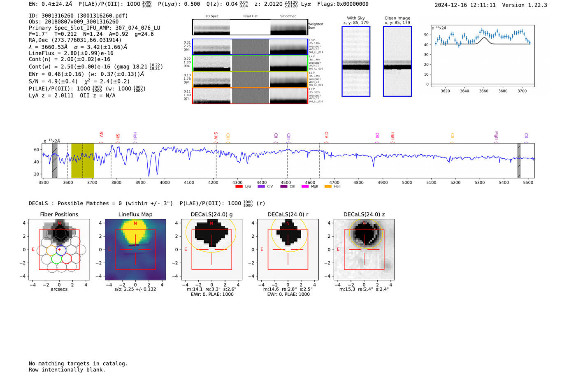Open the blue-bordered 2D fiber spectrum row
Viewport: 576px width, 392px height.
click(x=250, y=47)
